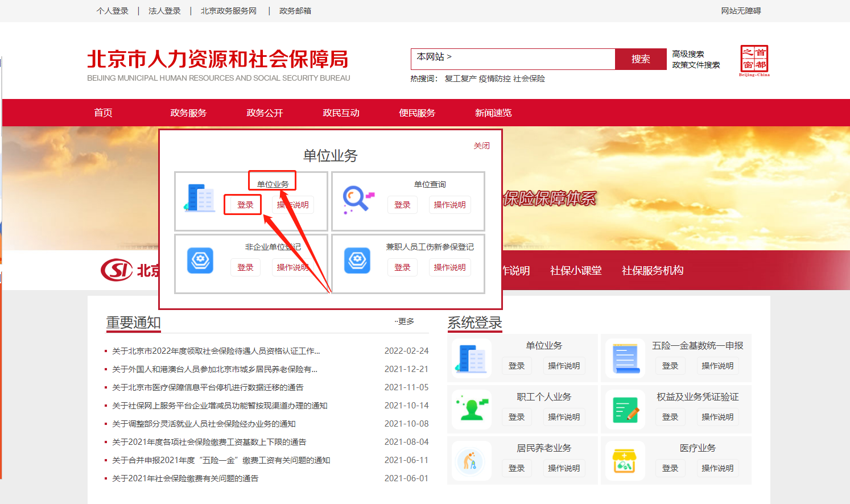
Task: Click 操作说明 under 五险一金基数统一申报
Action: 717,366
